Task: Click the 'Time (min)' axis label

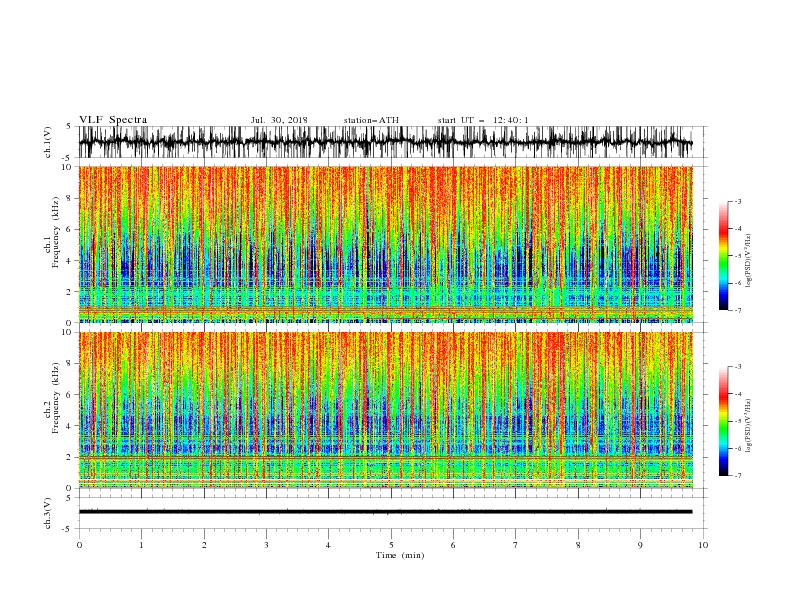Action: [400, 555]
